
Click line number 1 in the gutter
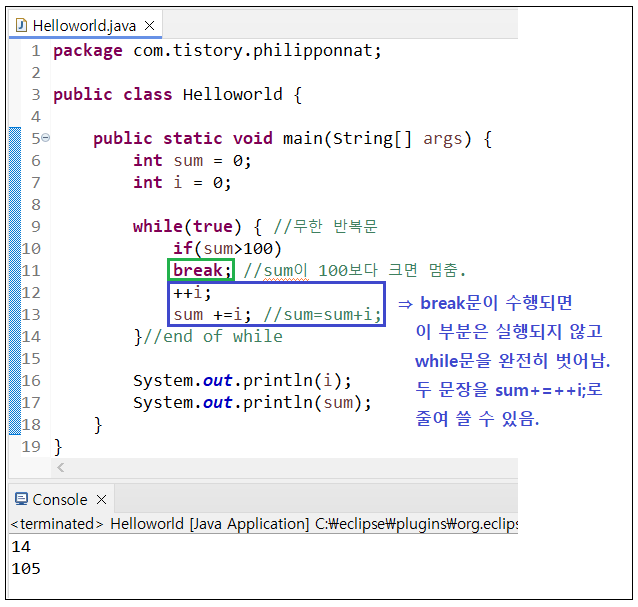point(36,51)
